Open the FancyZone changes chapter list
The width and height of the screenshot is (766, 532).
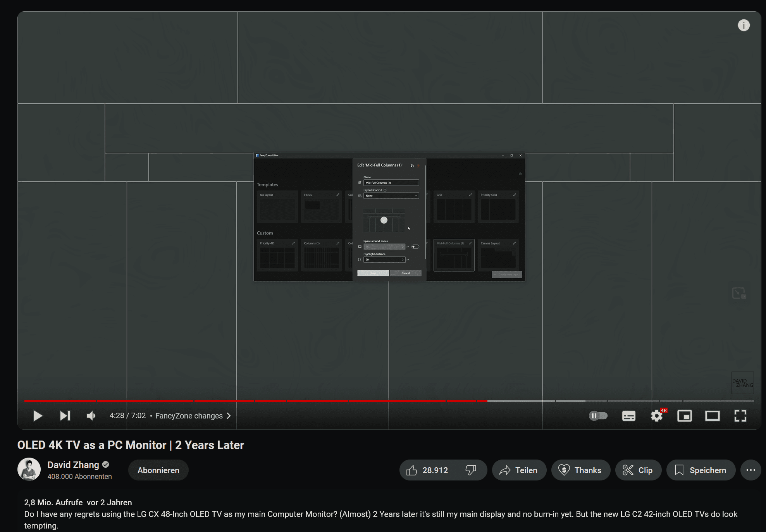pos(193,416)
